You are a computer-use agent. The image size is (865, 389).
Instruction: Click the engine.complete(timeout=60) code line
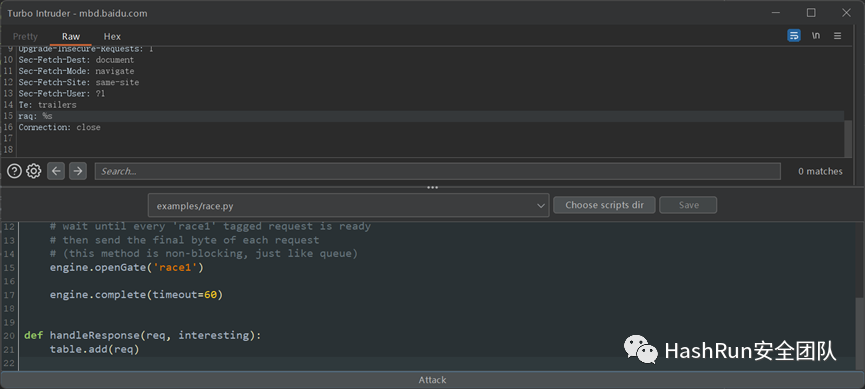[136, 295]
